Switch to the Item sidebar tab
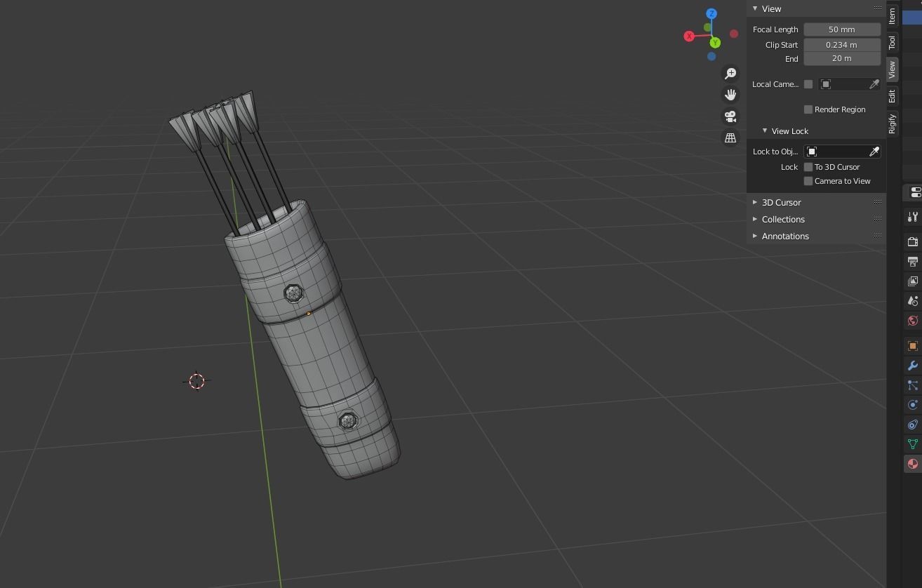922x588 pixels. click(892, 15)
